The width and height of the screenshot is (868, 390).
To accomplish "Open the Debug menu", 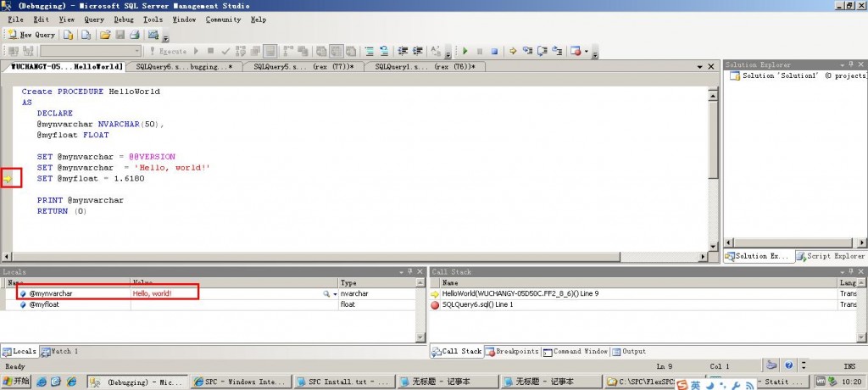I will click(124, 19).
